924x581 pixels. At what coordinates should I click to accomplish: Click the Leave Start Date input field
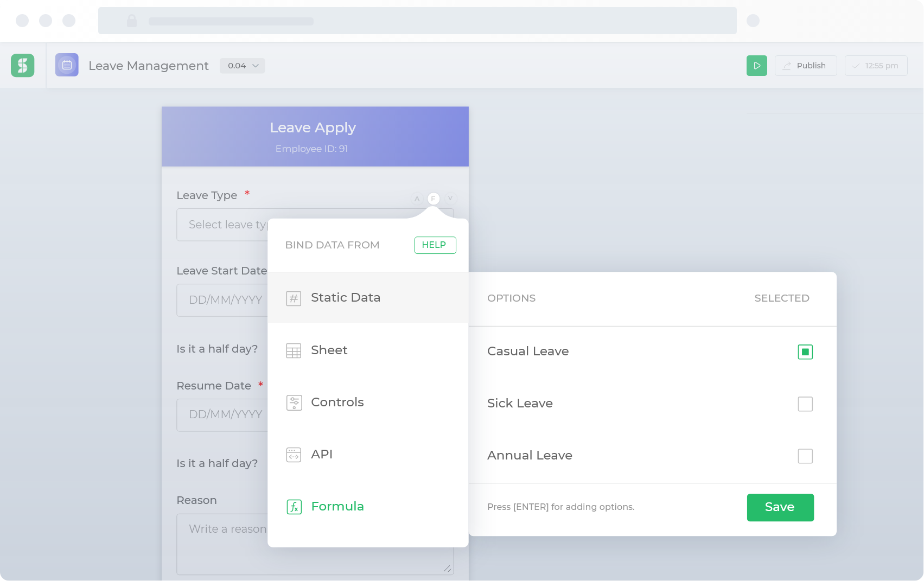point(222,300)
